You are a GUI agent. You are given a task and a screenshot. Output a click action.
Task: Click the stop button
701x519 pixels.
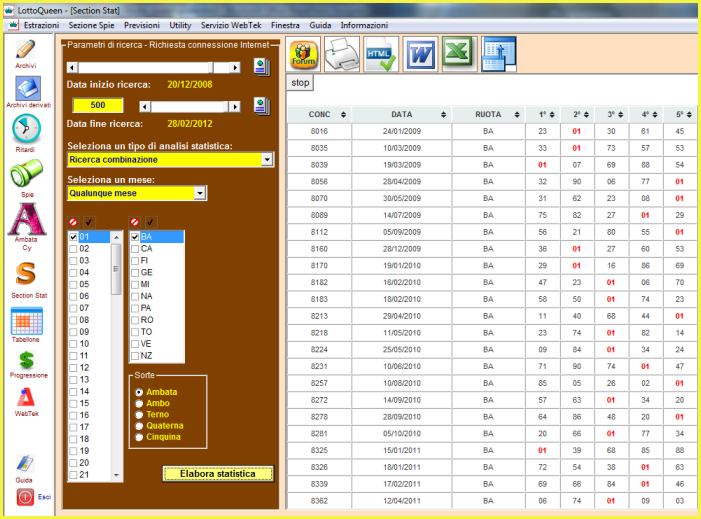[x=300, y=83]
